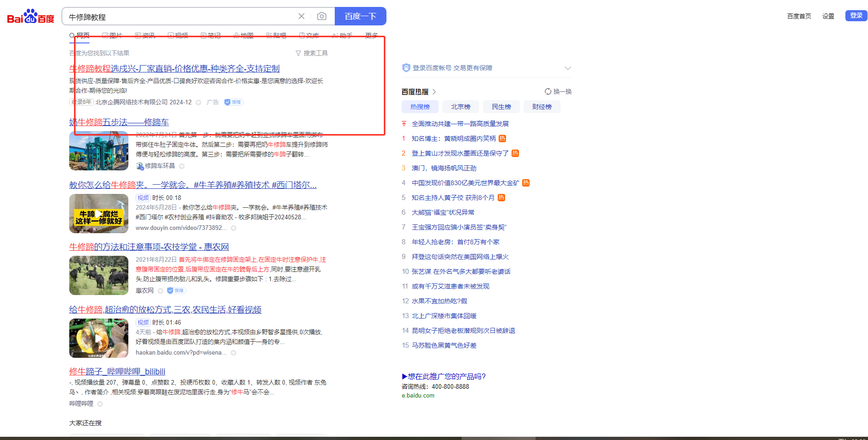The width and height of the screenshot is (868, 440).
Task: Click into the search input field
Action: point(180,17)
